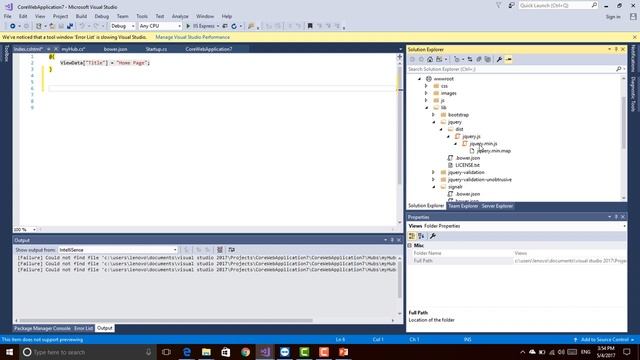Click the Save All toolbar icon
This screenshot has height=360, width=640.
[70, 26]
